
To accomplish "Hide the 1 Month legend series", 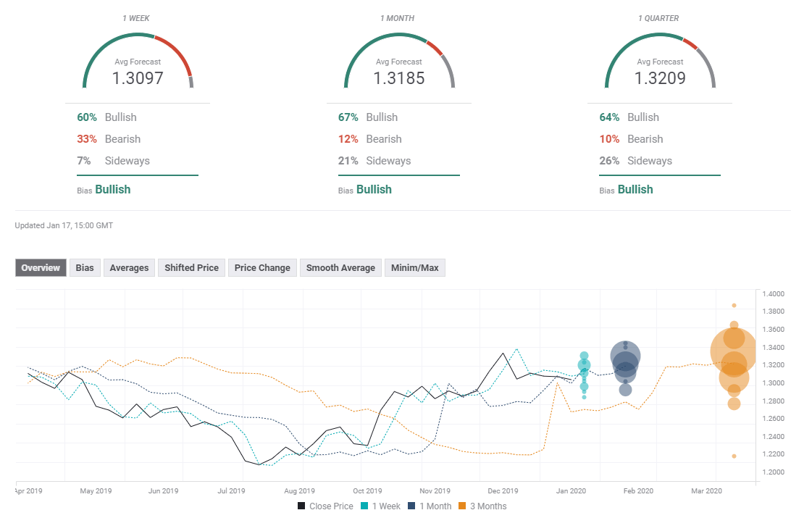I will tap(429, 506).
